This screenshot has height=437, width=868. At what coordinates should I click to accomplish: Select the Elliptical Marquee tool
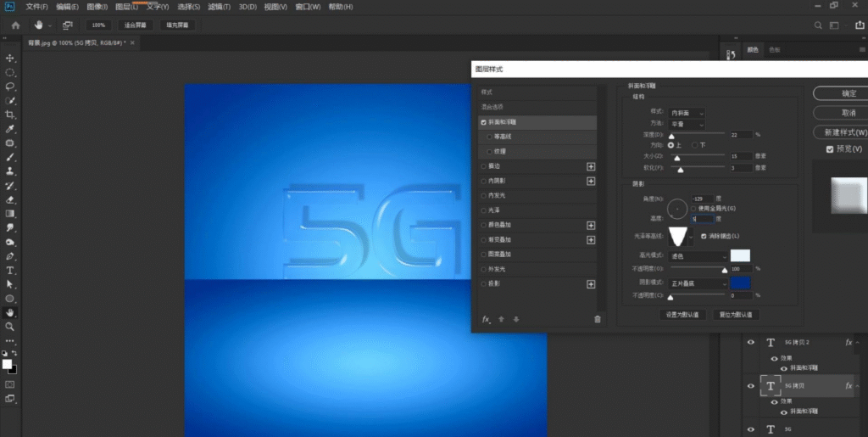10,73
